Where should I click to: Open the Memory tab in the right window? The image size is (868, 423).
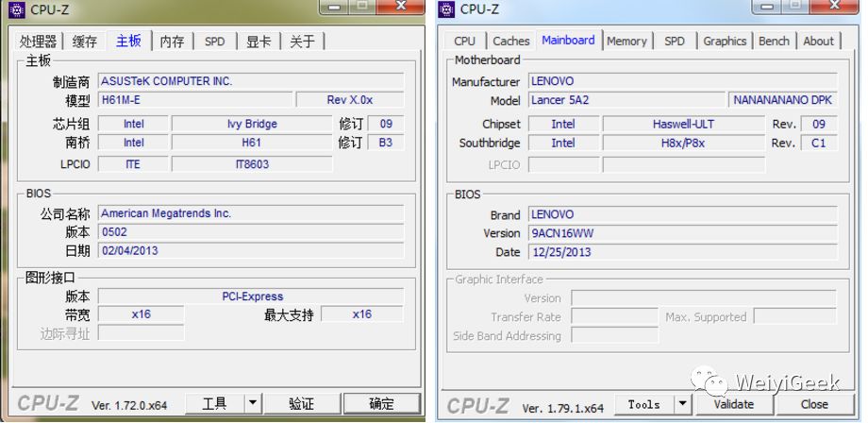coord(626,41)
